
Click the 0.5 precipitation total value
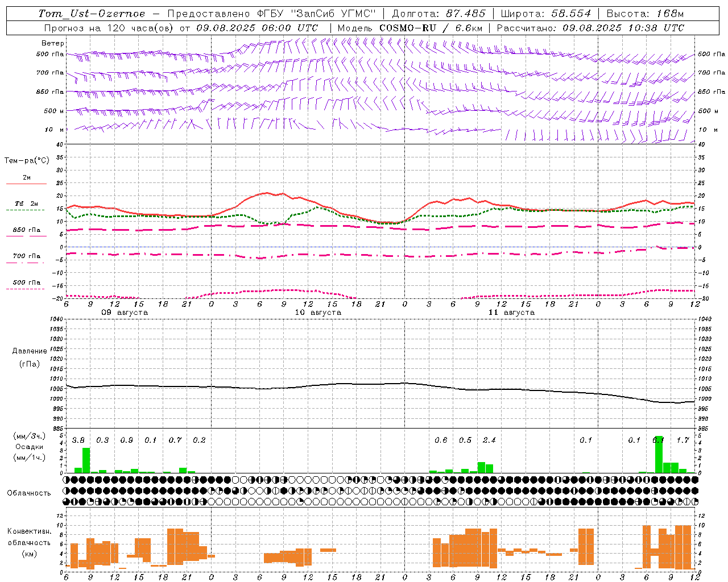pos(465,440)
